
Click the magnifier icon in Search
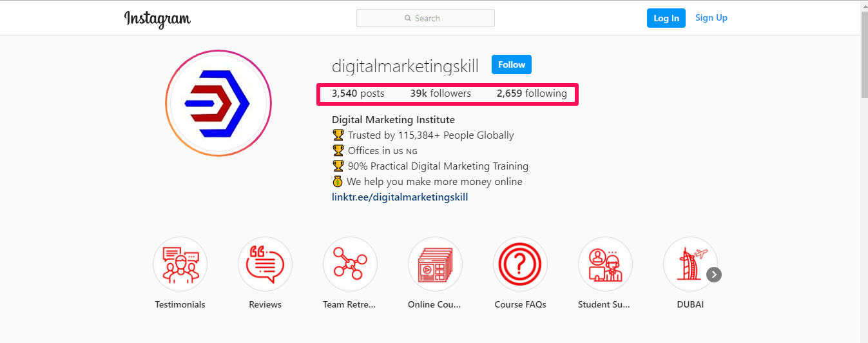pyautogui.click(x=408, y=19)
